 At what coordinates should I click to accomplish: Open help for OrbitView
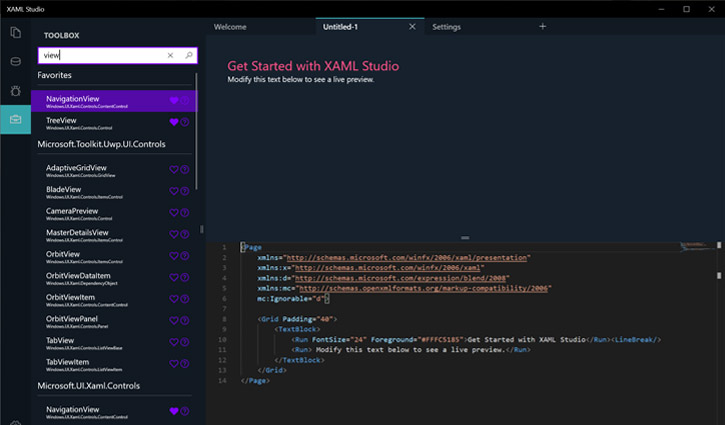tap(184, 256)
